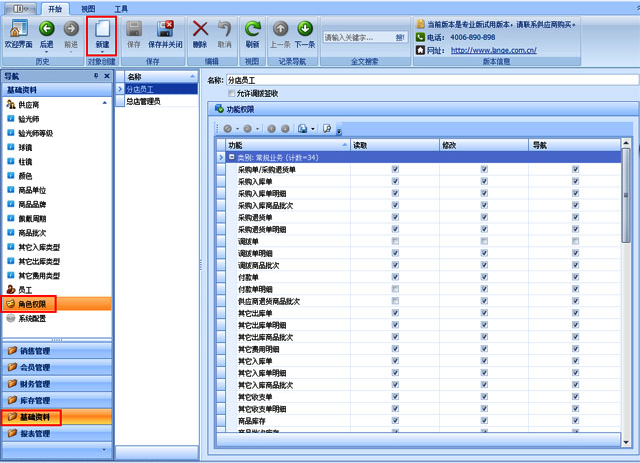This screenshot has height=463, width=640.
Task: Uncheck 修改 permission for 采购入库单 row
Action: coord(485,181)
